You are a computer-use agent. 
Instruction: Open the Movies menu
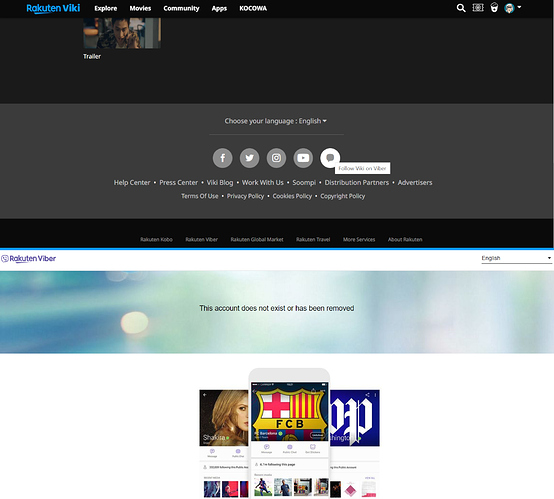[140, 8]
